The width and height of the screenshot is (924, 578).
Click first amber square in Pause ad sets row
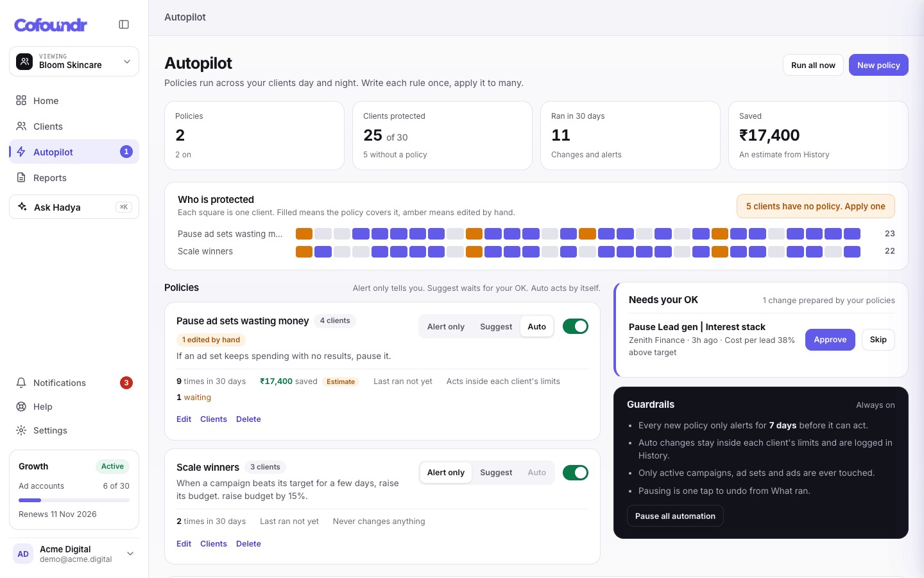[x=304, y=234]
